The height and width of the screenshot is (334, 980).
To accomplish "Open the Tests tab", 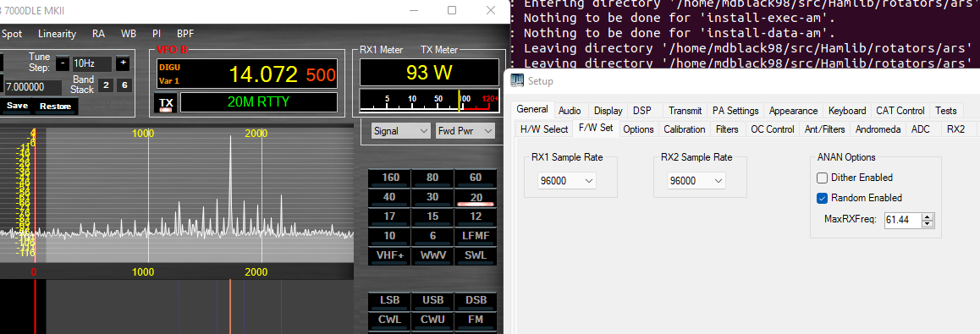I will [x=945, y=111].
